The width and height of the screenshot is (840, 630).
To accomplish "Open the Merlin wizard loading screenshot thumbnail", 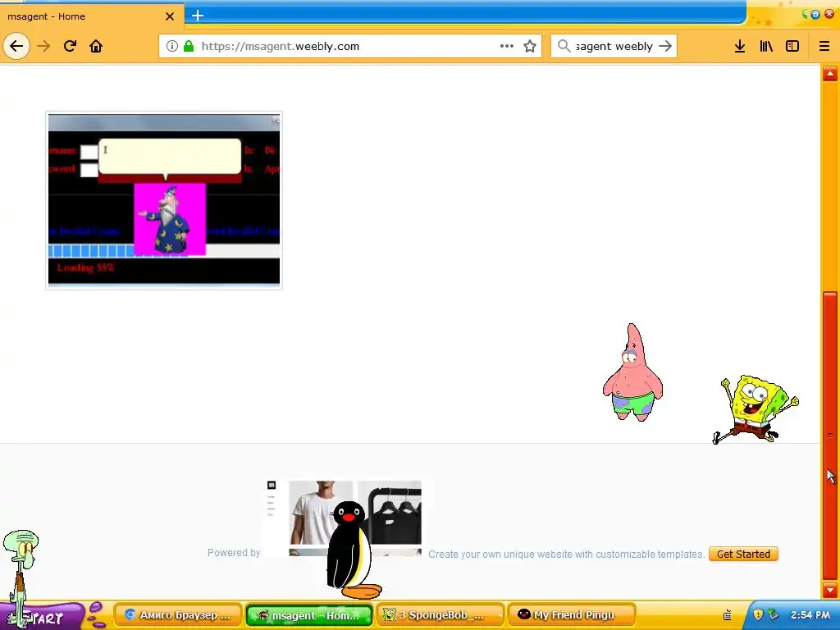I will (x=164, y=200).
